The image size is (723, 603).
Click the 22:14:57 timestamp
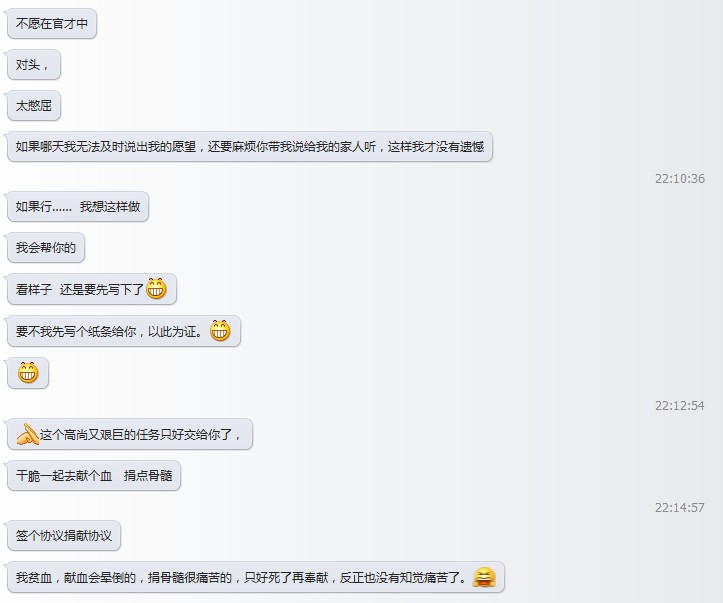(x=680, y=508)
